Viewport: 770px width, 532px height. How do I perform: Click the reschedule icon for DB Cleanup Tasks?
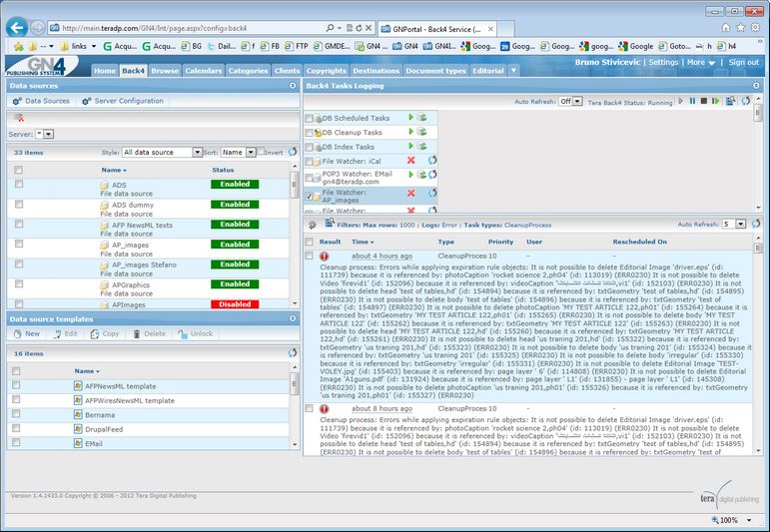coord(421,132)
